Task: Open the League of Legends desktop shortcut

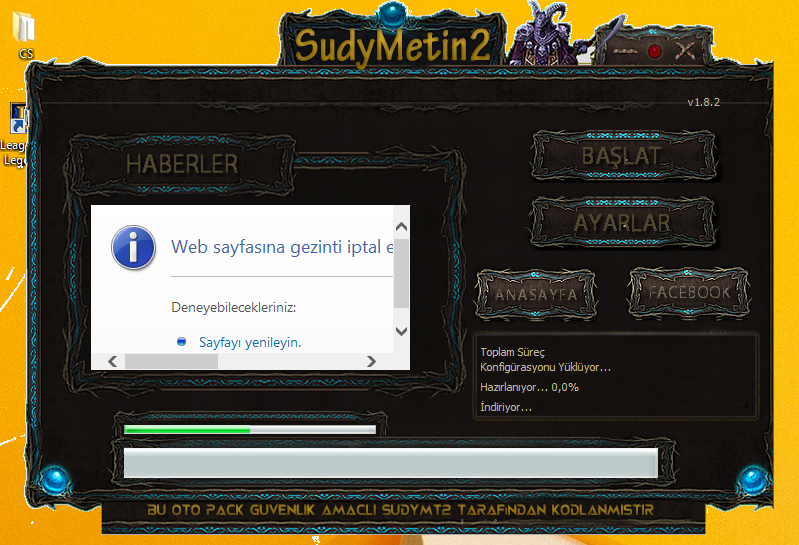Action: coord(15,135)
